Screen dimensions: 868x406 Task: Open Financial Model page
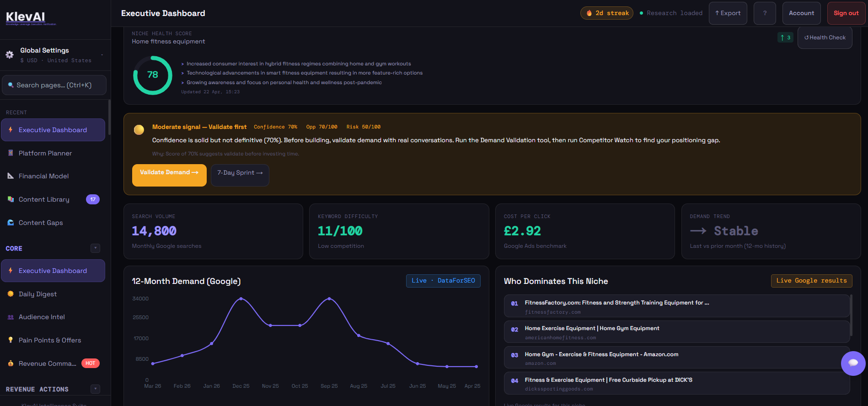point(53,176)
